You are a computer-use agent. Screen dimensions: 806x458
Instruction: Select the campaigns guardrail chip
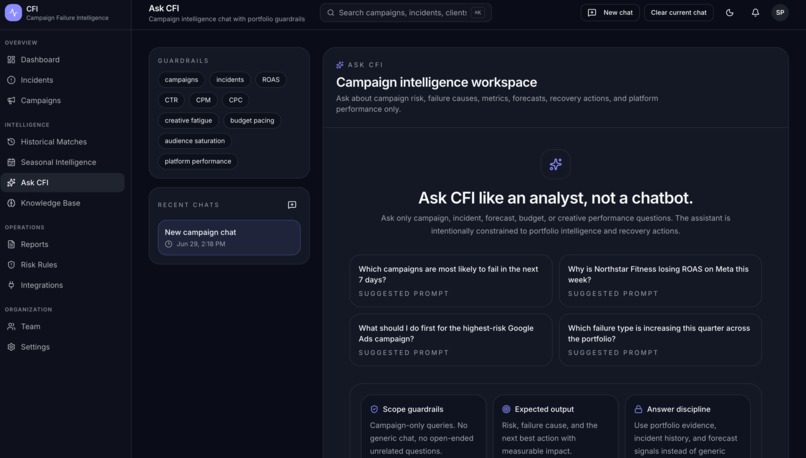click(181, 80)
